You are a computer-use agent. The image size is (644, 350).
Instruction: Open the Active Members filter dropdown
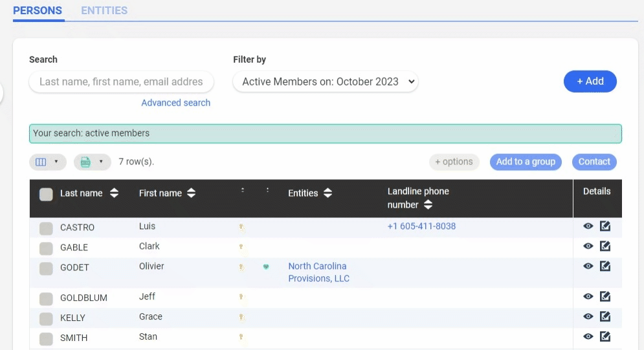coord(326,82)
